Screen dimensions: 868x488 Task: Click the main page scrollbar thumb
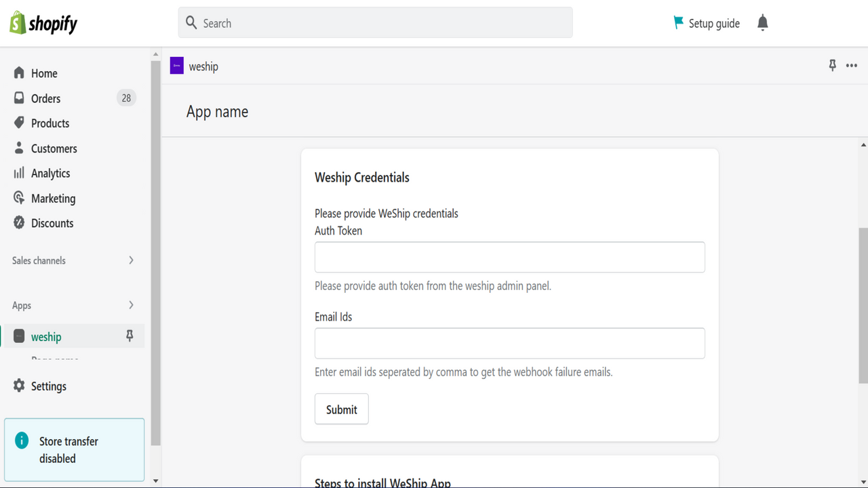click(x=863, y=305)
